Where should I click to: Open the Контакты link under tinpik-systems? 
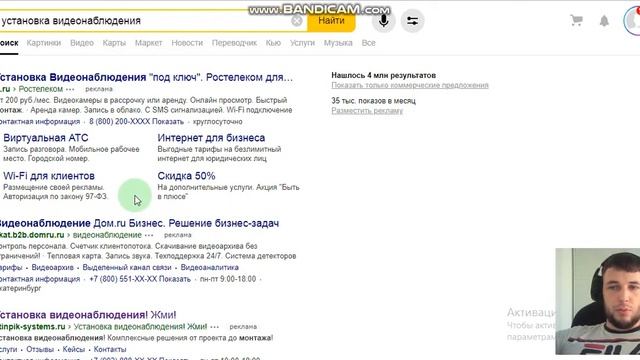(110, 349)
